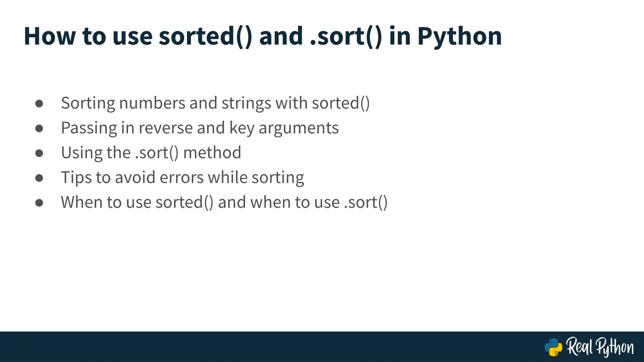Click the bullet dot before 'When to use'

[x=39, y=203]
